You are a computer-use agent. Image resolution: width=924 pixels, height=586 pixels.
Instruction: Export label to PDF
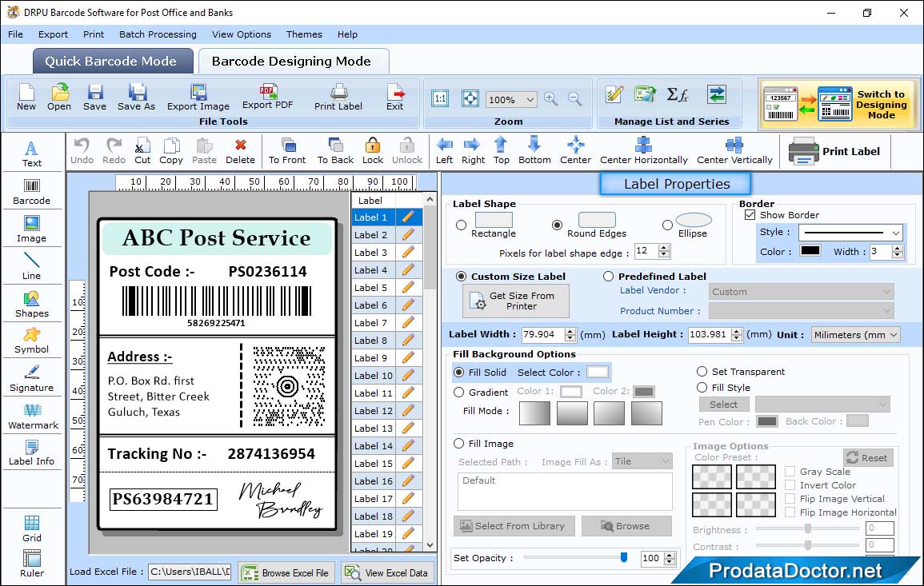coord(268,98)
